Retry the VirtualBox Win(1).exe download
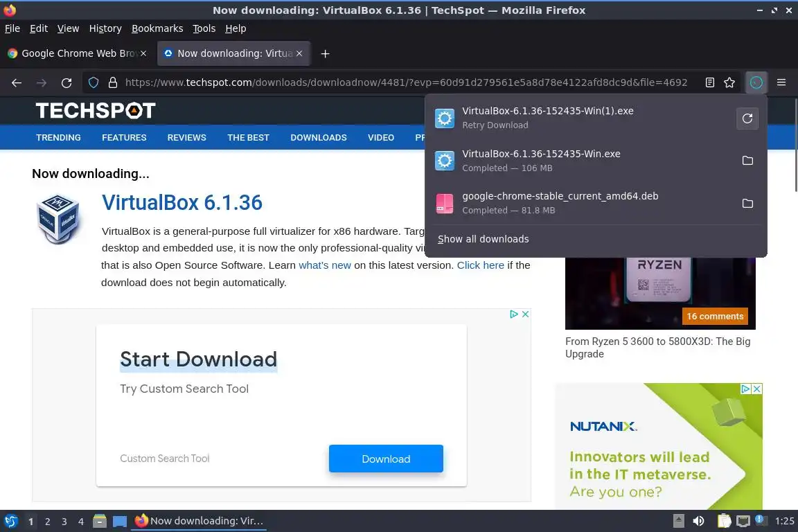 [747, 118]
